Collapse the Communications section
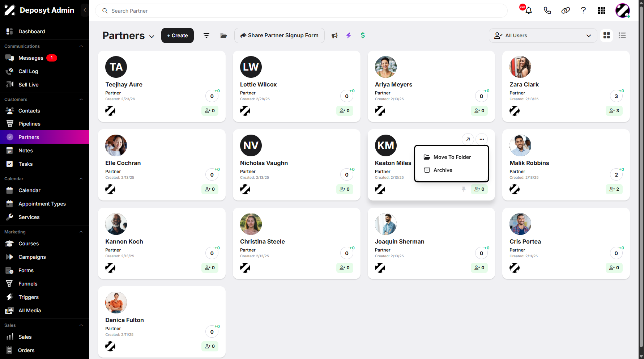The image size is (644, 359). coord(81,46)
